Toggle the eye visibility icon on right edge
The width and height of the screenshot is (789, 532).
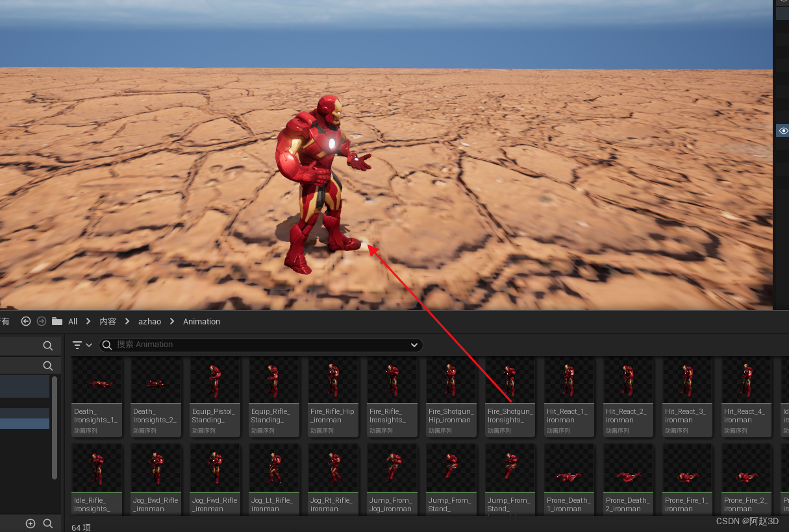pos(783,131)
